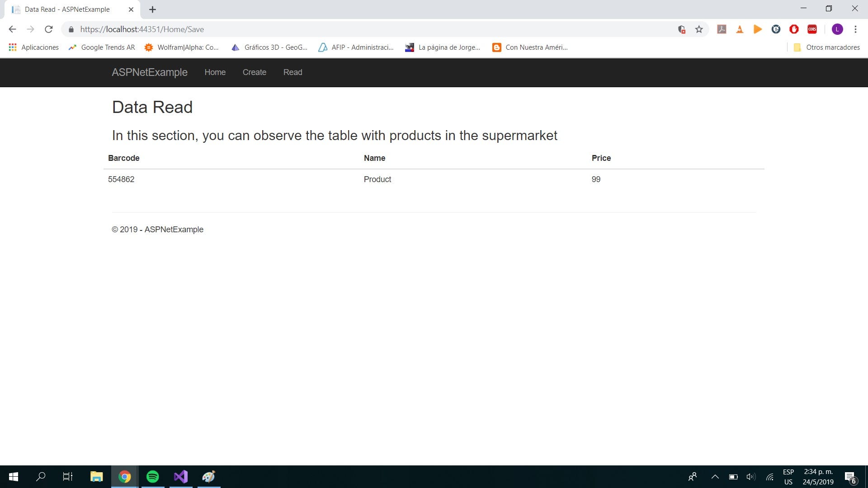Open the Create nav menu item
Image resolution: width=868 pixels, height=488 pixels.
[x=254, y=72]
